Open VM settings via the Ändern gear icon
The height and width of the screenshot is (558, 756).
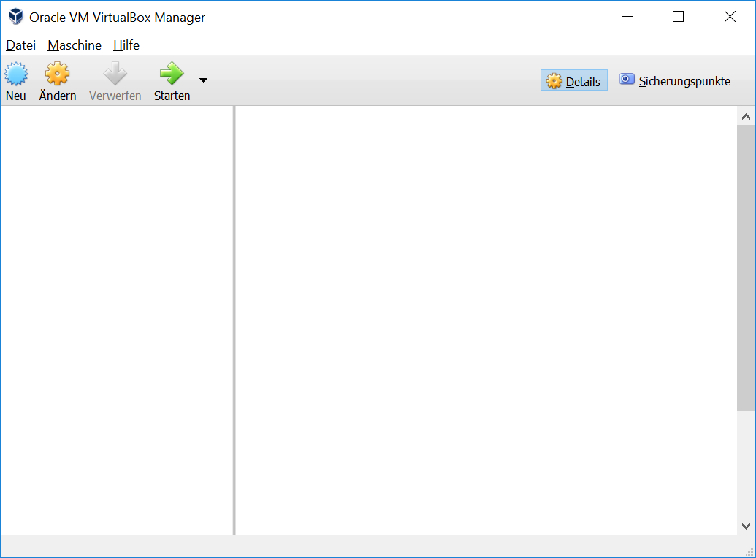pos(58,74)
